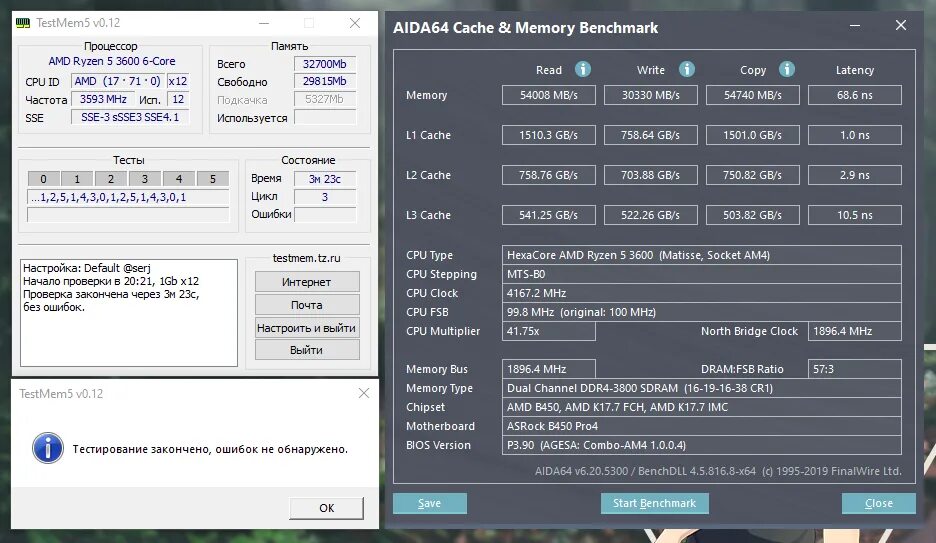This screenshot has height=543, width=936.
Task: Click SSE value SSE-3 sSSE3 SSE4.1
Action: 130,117
